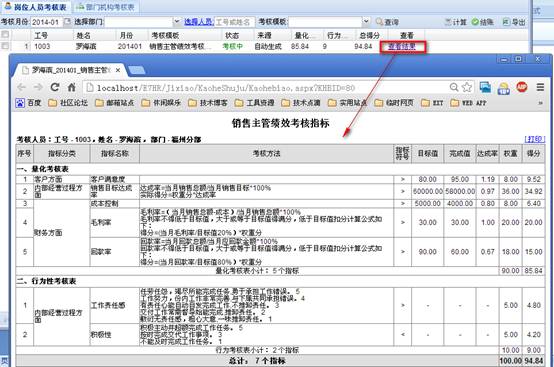554x367 pixels.
Task: Open the 百度 bookmark
Action: tap(29, 103)
